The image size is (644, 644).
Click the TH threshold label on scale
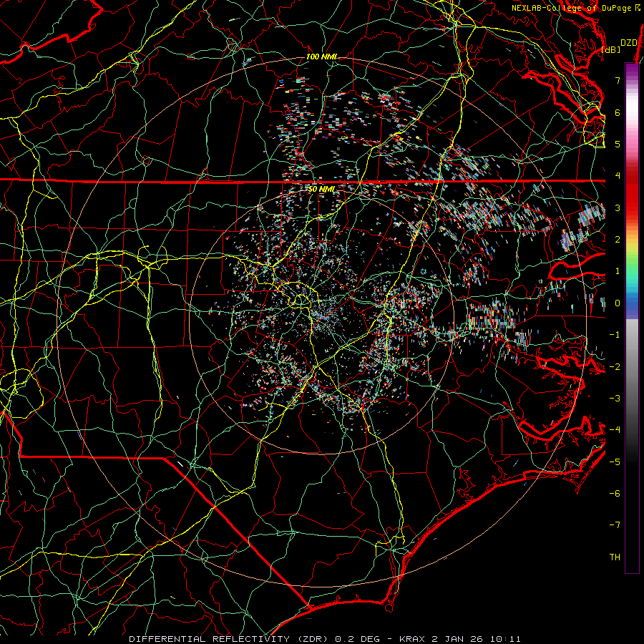pos(615,557)
